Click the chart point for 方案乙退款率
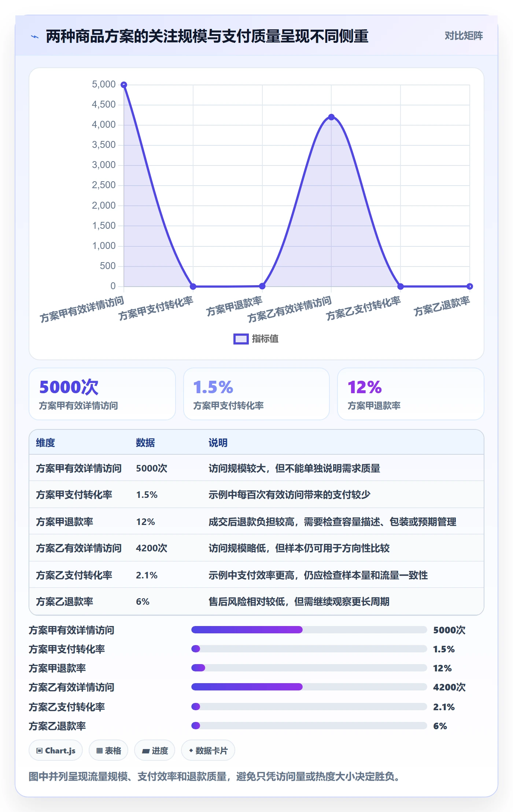 [x=470, y=286]
